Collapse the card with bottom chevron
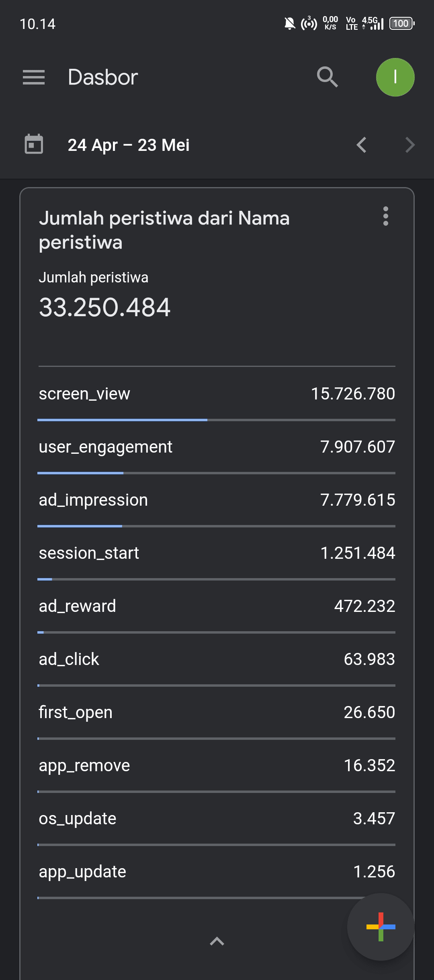434x980 pixels. 217,941
